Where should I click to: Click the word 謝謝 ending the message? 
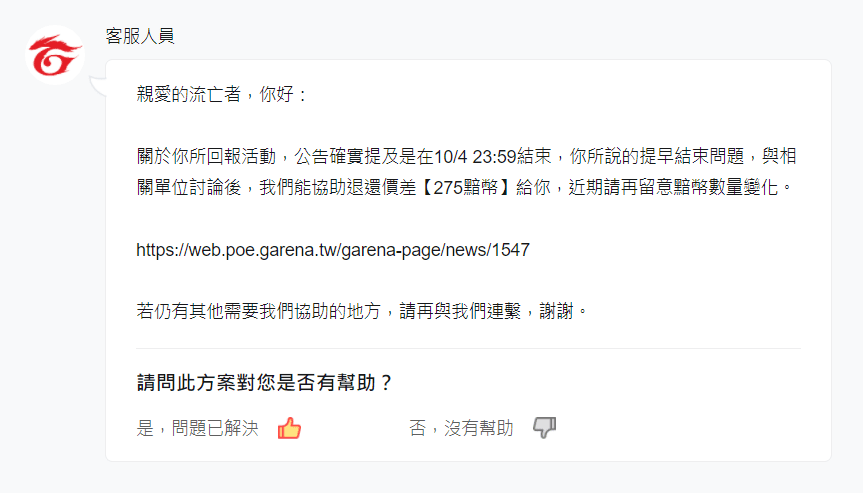556,311
